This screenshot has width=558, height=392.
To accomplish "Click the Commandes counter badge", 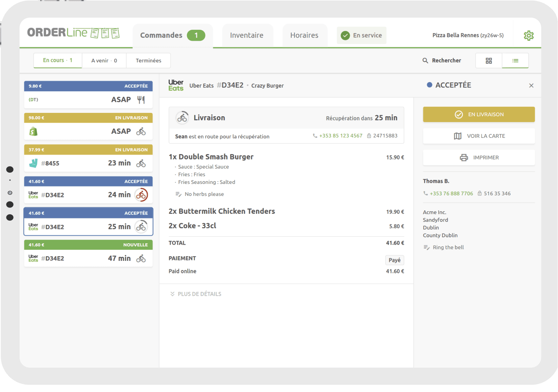I will point(196,35).
